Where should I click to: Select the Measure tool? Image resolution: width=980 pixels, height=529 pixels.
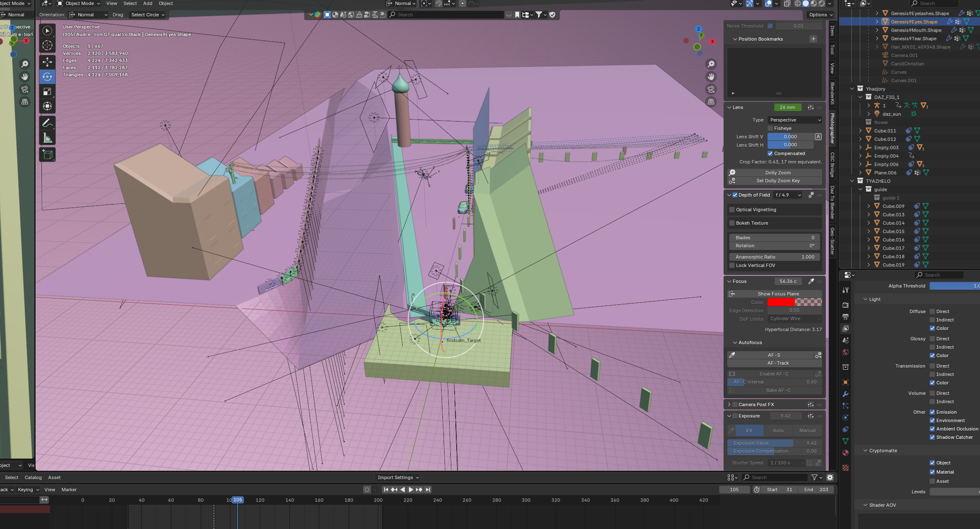coord(47,138)
